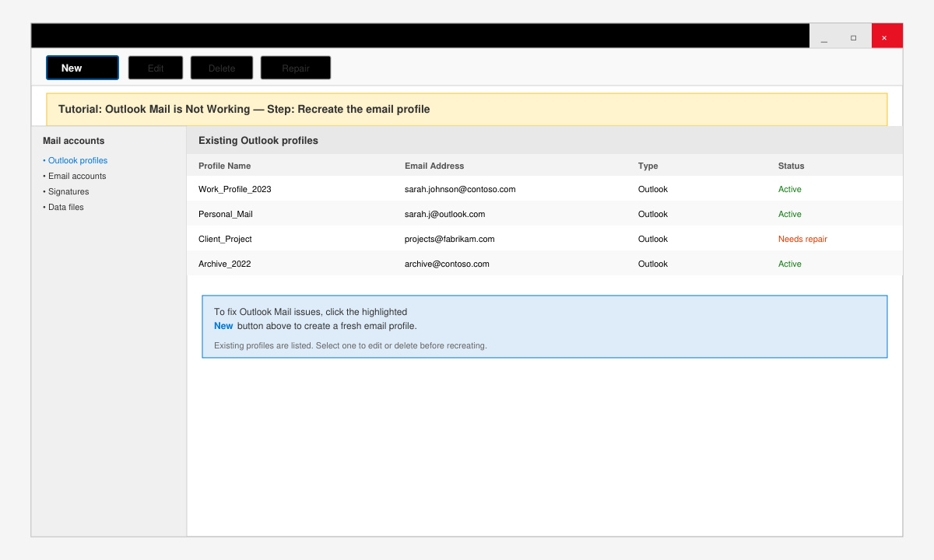Click the Profile Name column header
This screenshot has height=560, width=934.
pos(224,166)
